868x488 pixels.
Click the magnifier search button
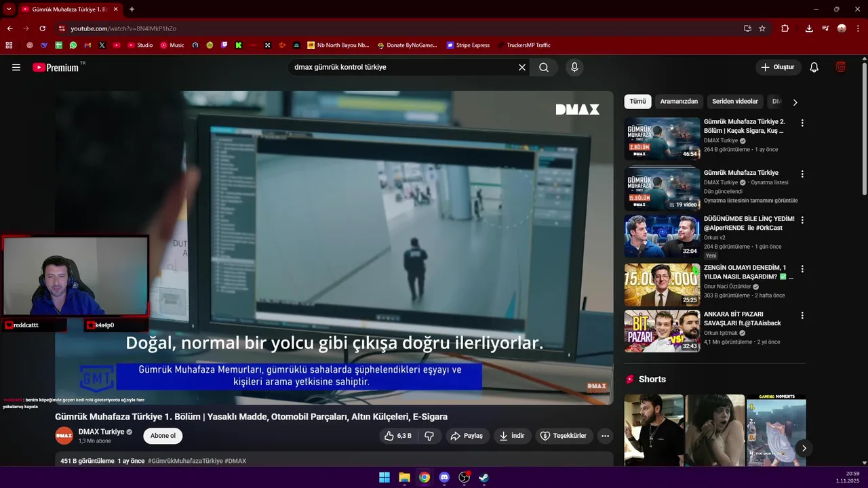pyautogui.click(x=544, y=67)
